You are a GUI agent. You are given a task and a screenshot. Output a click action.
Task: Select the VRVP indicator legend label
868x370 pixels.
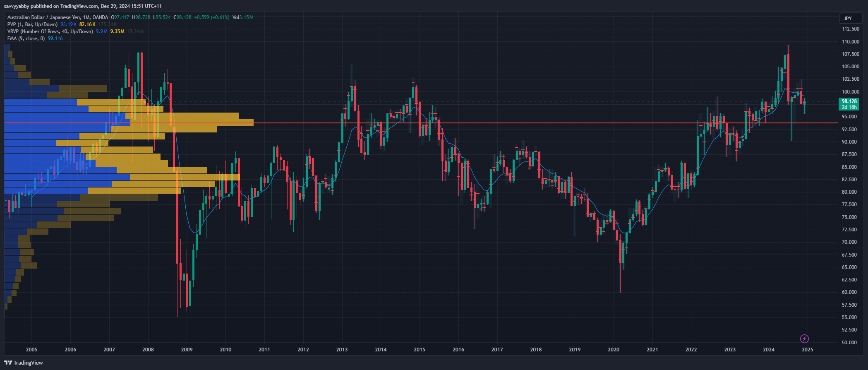click(50, 31)
